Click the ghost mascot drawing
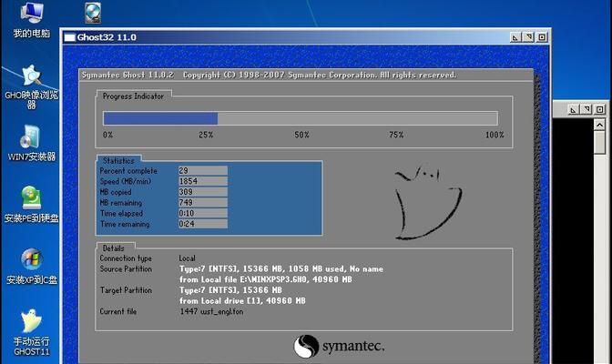Viewport: 612px width, 364px height. [428, 202]
